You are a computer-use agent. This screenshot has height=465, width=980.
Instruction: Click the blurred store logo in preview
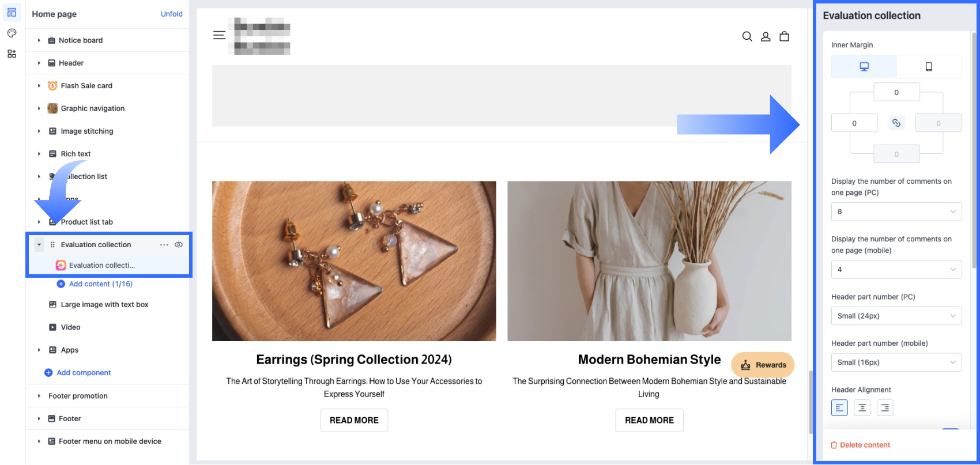coord(259,36)
